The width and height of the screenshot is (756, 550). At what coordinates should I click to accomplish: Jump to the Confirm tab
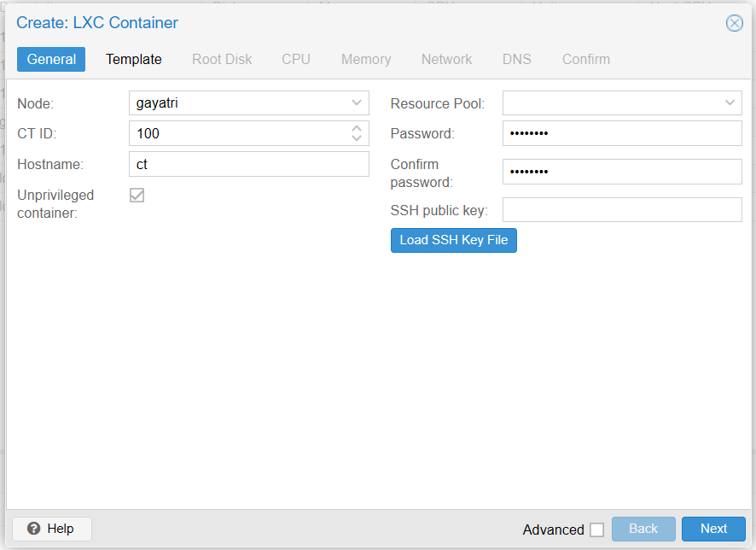[586, 59]
